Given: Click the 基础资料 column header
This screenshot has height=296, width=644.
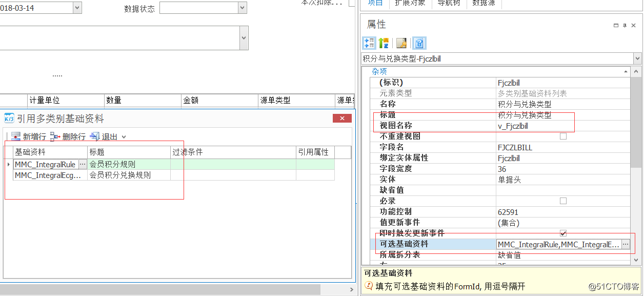Looking at the screenshot, I should pyautogui.click(x=50, y=152).
